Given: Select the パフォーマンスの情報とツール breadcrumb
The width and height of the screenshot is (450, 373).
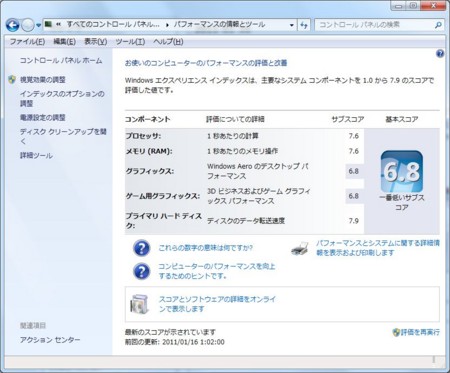Looking at the screenshot, I should (219, 24).
